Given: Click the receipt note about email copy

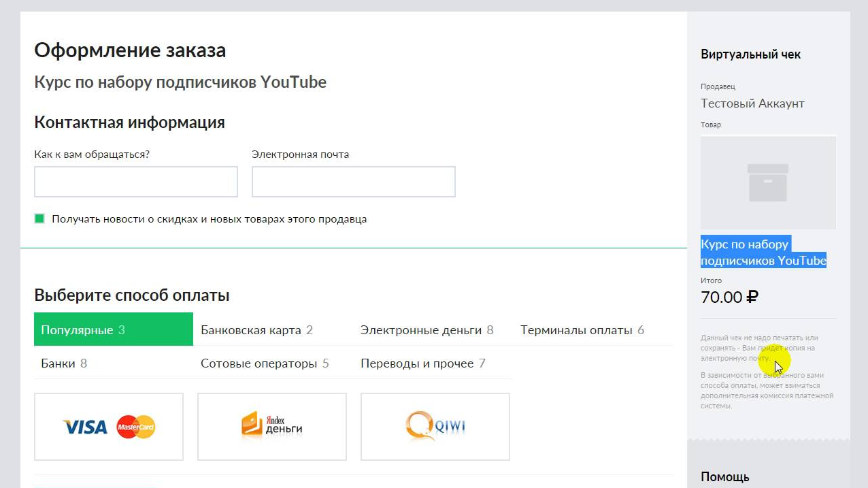Looking at the screenshot, I should point(760,348).
